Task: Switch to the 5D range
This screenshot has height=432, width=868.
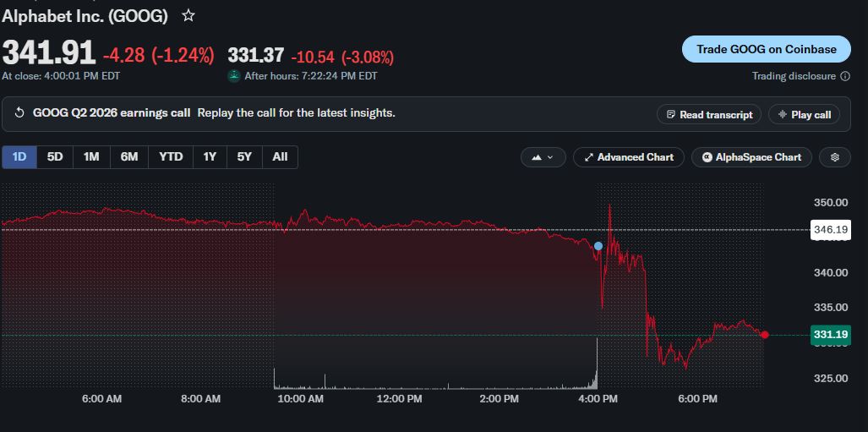Action: 55,157
